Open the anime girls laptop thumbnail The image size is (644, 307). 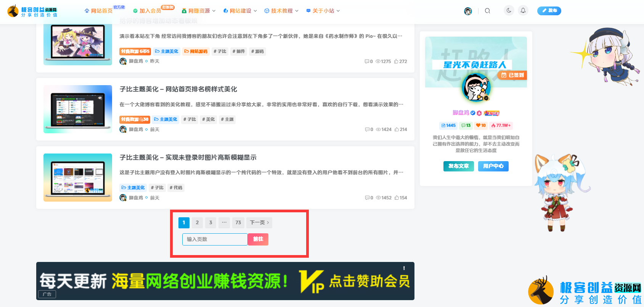point(78,43)
